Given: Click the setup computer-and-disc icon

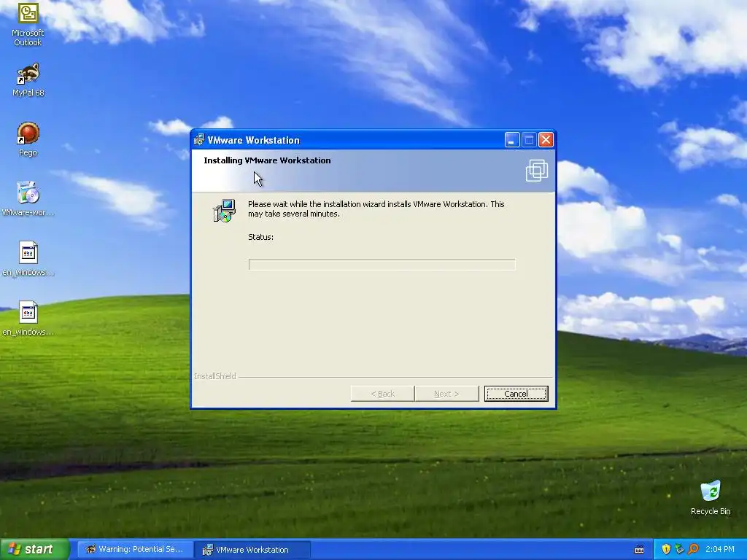Looking at the screenshot, I should point(224,211).
